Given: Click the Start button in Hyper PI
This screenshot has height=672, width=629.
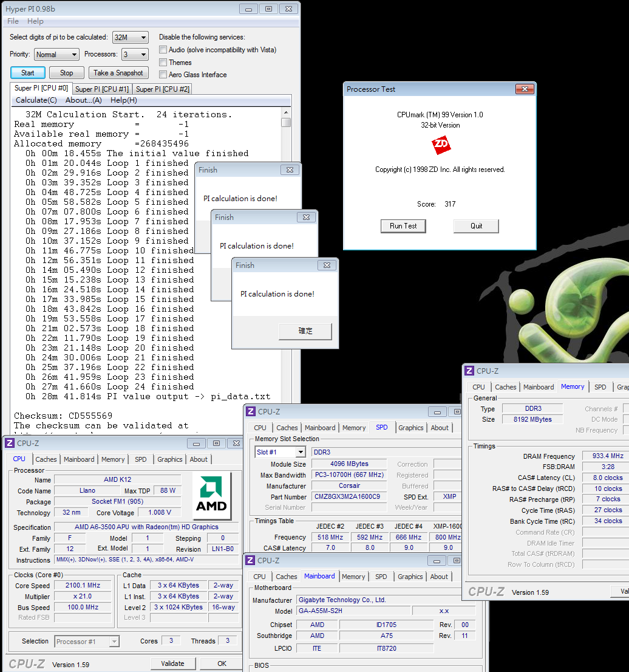Looking at the screenshot, I should pos(28,73).
